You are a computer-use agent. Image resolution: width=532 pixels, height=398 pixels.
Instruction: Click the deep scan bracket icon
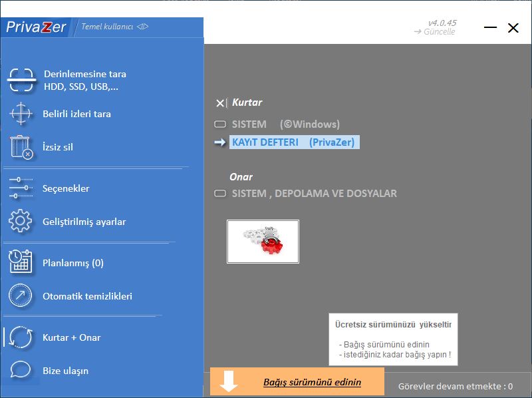click(x=21, y=80)
